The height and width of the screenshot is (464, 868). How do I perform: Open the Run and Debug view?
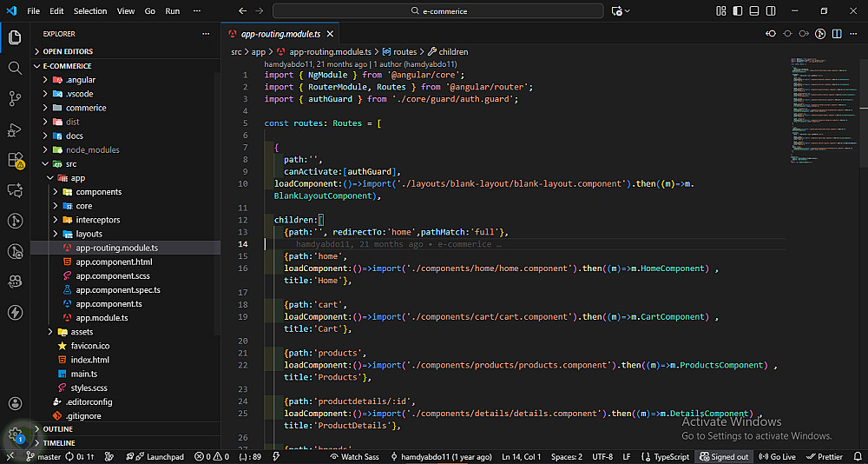click(x=15, y=130)
